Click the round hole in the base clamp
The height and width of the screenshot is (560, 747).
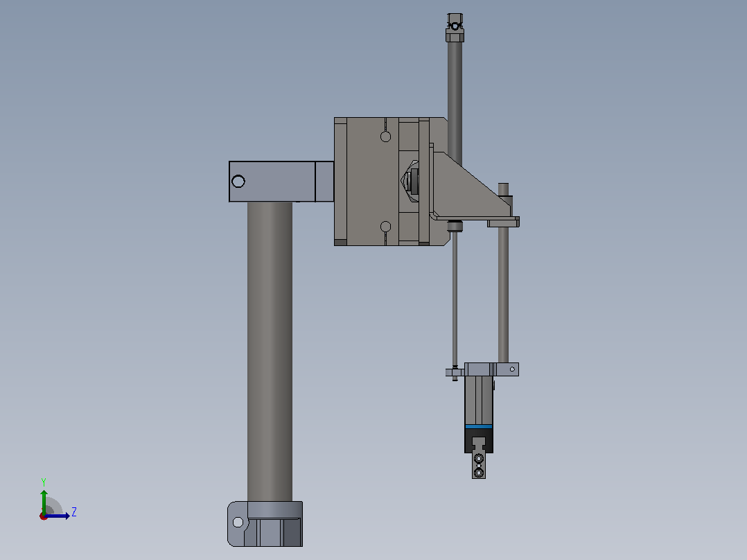[x=238, y=523]
